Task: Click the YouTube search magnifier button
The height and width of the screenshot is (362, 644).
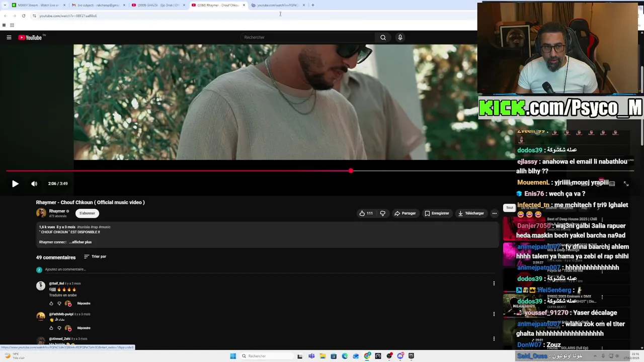Action: 383,37
